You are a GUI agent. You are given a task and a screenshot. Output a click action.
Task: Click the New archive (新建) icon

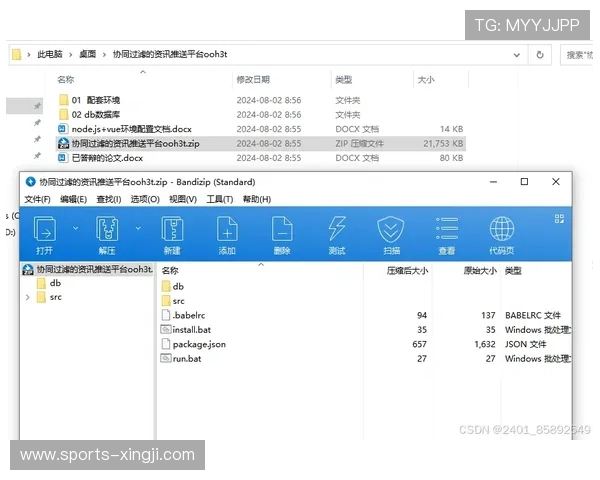point(172,229)
